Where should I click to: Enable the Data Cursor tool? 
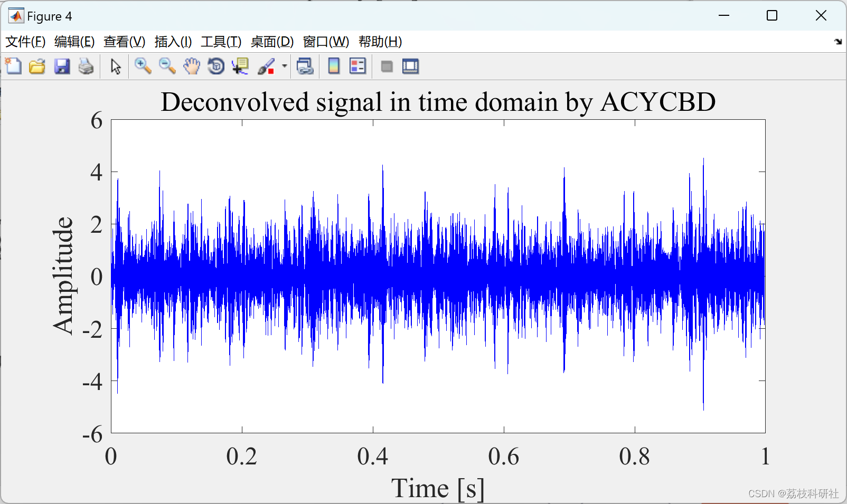[x=241, y=66]
